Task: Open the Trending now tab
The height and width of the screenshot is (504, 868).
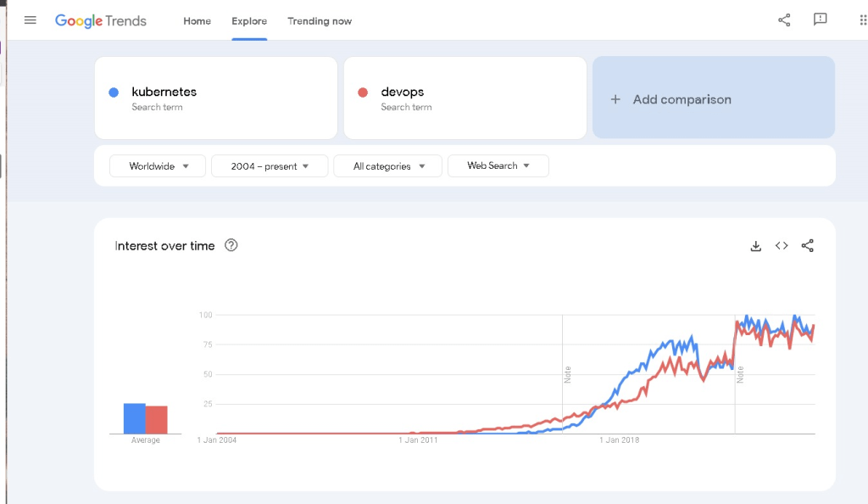Action: (320, 21)
